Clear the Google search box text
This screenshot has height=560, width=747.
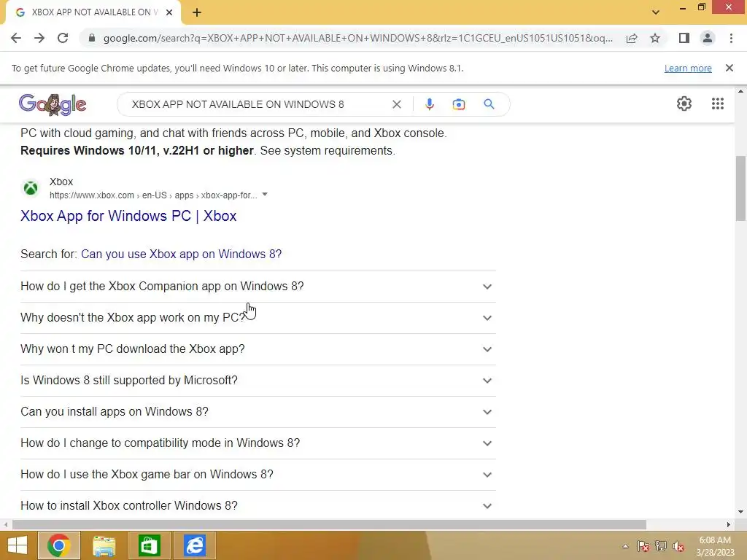(x=396, y=104)
